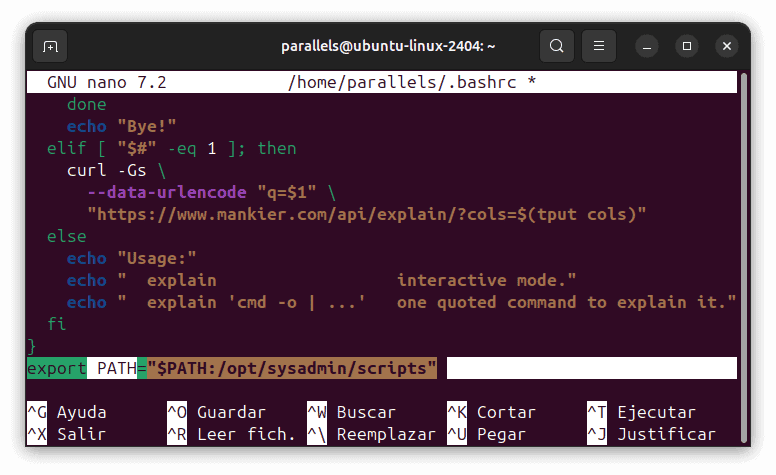Click 'one quoted command to explain it.' text
The width and height of the screenshot is (776, 475).
(x=561, y=302)
